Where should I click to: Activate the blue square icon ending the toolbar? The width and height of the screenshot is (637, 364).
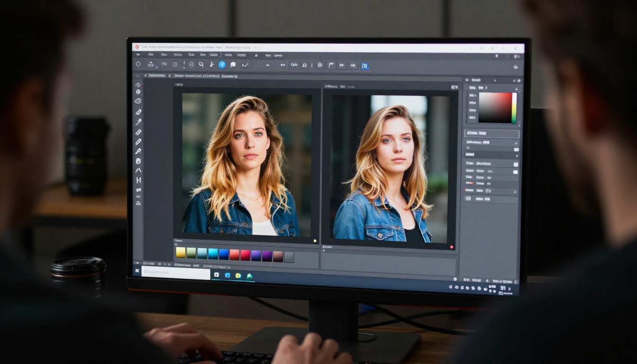[365, 66]
